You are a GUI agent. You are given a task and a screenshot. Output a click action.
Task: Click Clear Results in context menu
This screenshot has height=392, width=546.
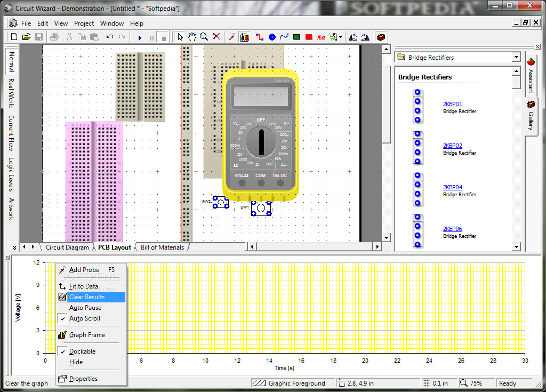91,297
